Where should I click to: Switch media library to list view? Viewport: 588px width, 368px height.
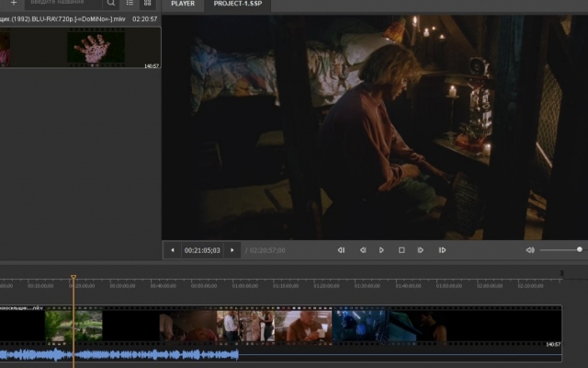(x=130, y=3)
